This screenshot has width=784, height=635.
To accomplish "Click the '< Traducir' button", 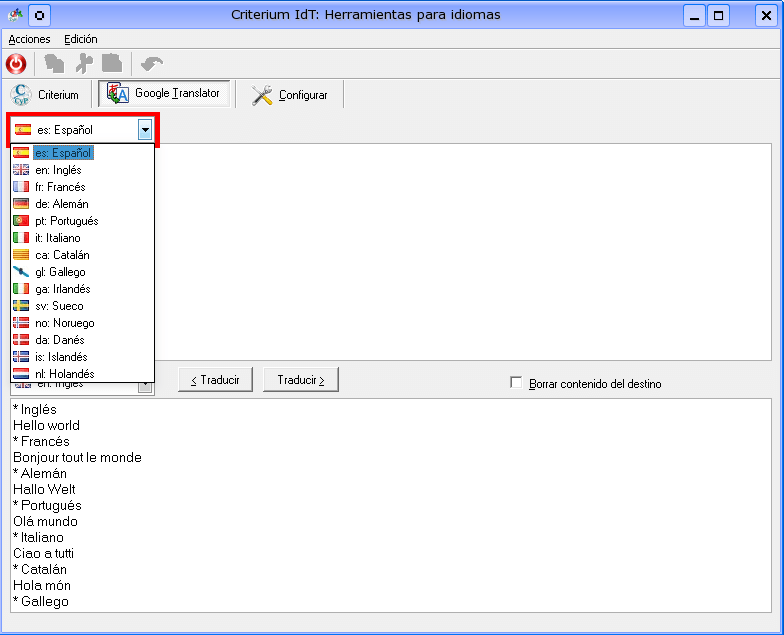I will pyautogui.click(x=216, y=380).
